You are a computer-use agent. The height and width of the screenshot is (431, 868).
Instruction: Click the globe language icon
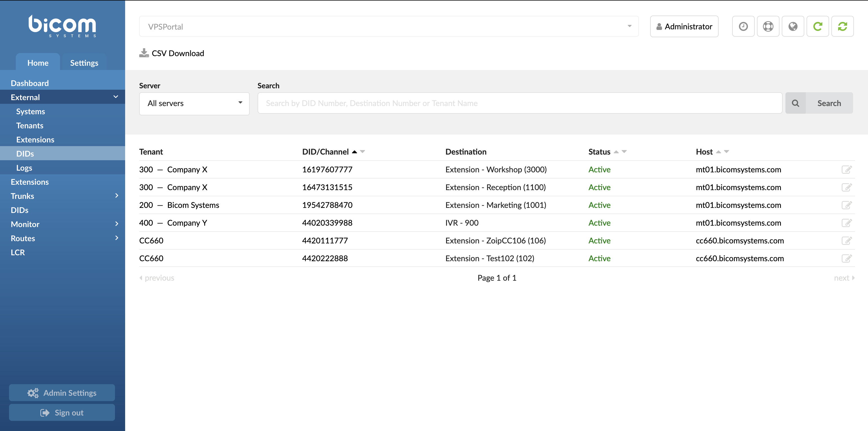pos(792,26)
